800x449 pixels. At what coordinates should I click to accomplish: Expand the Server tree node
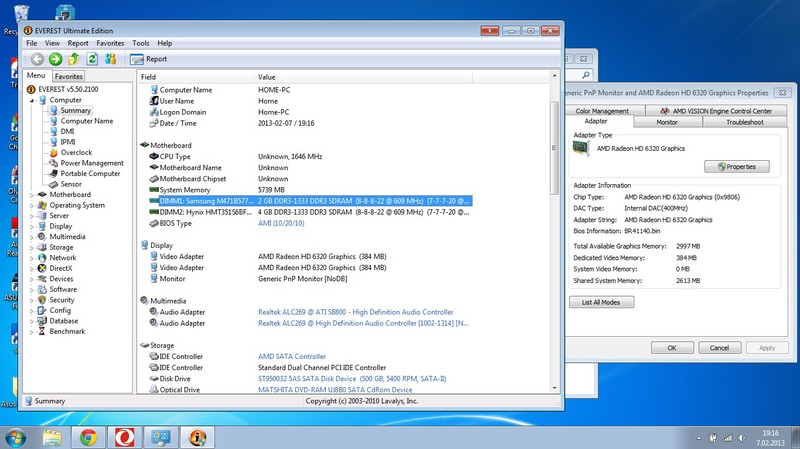coord(32,216)
